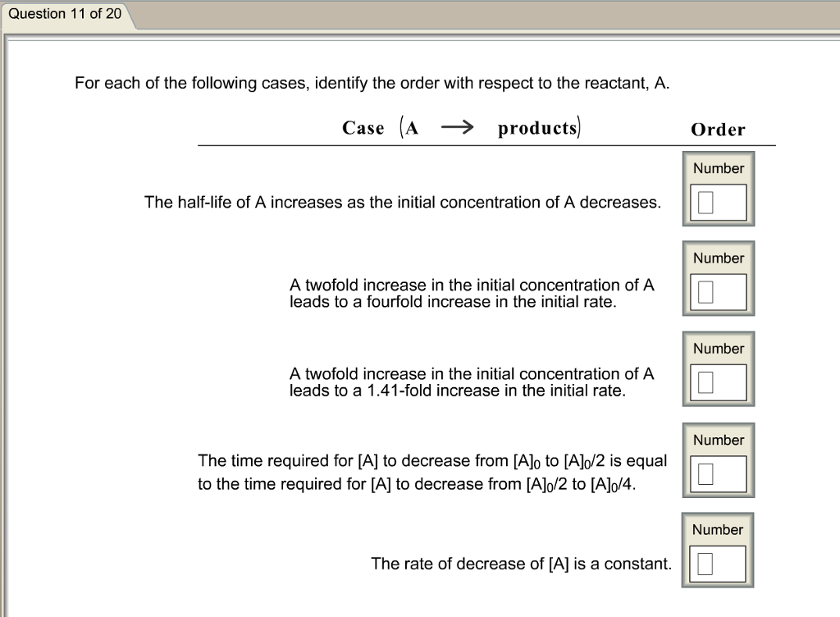Click the Number label above the bottom answer box

718,530
